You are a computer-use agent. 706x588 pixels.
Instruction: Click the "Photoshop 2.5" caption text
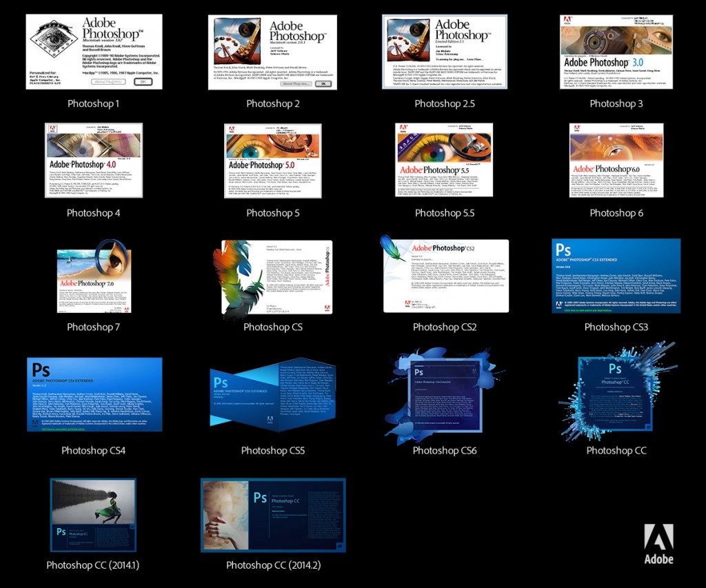click(x=444, y=104)
